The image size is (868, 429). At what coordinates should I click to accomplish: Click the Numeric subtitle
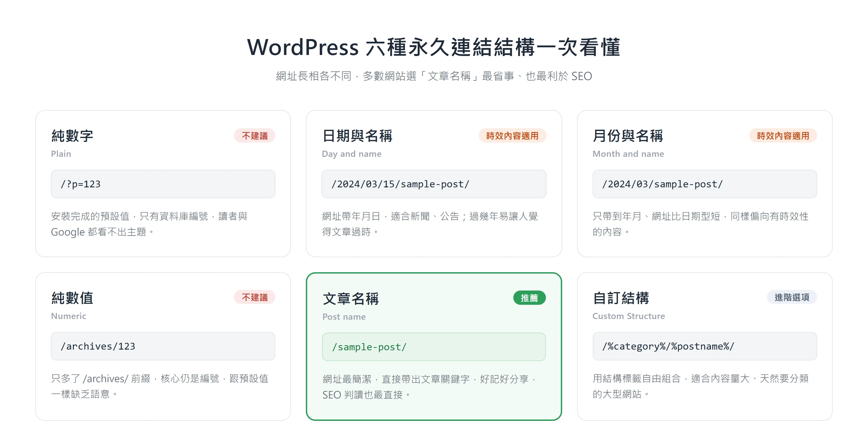click(68, 316)
